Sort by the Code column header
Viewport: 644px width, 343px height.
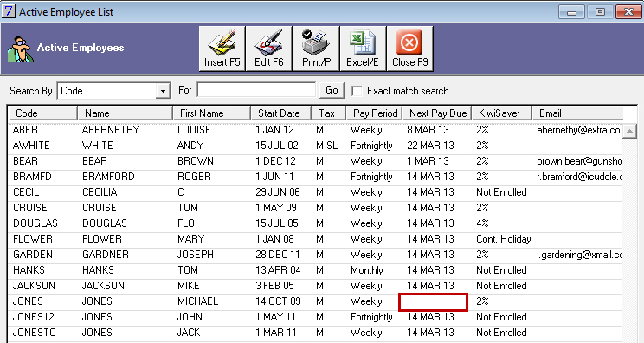point(42,113)
